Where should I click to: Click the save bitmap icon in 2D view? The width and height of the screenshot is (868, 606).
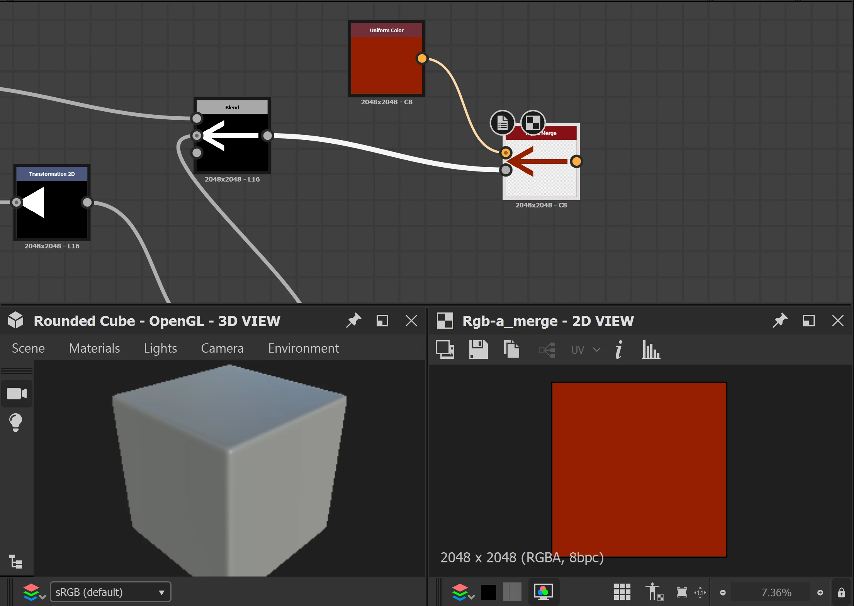click(478, 350)
